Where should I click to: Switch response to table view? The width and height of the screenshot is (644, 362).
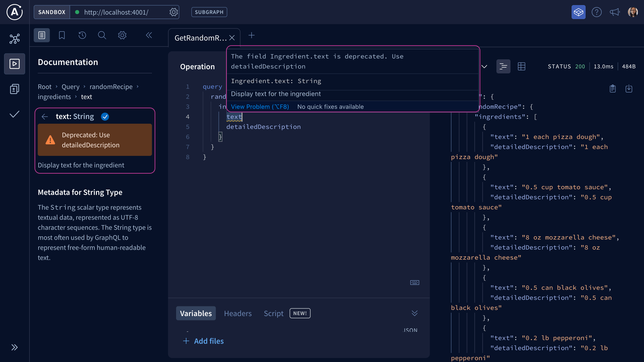(521, 66)
